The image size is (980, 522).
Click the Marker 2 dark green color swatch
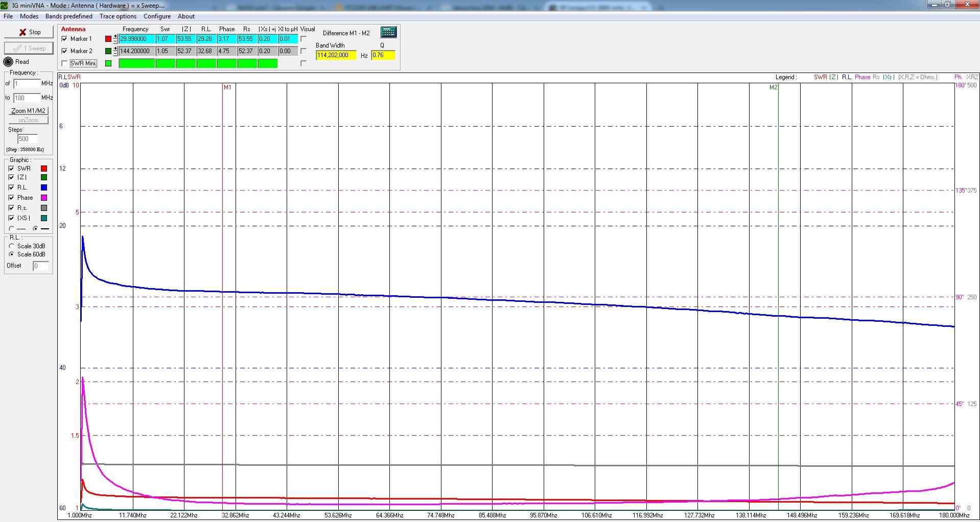(108, 51)
